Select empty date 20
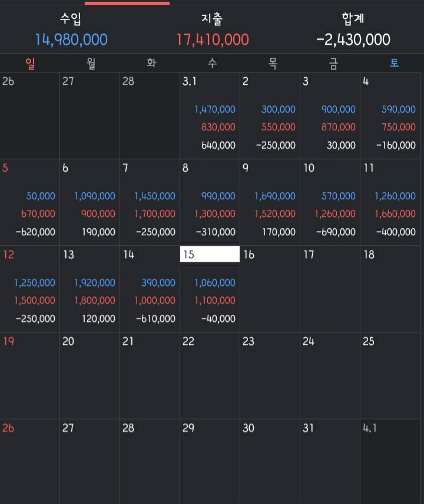The image size is (424, 504). (90, 375)
